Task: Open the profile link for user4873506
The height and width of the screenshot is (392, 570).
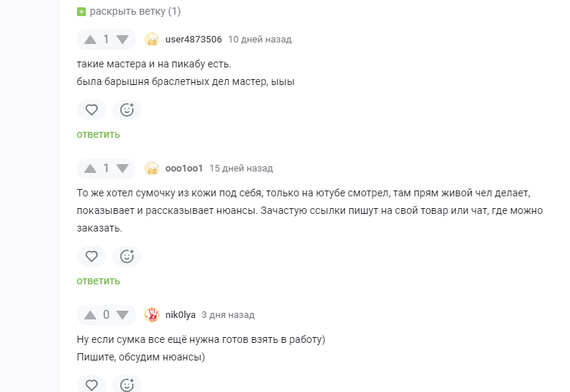Action: [194, 40]
